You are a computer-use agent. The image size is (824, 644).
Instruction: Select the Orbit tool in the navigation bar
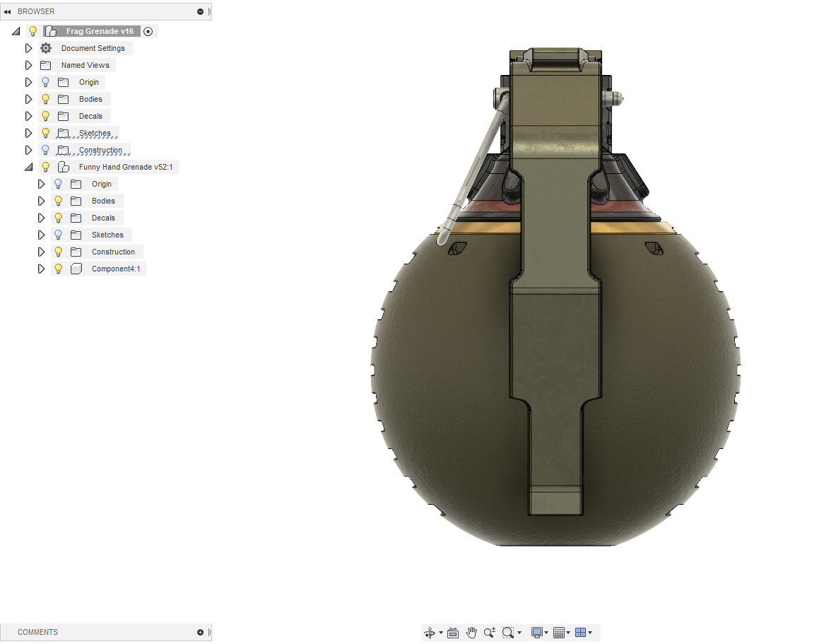pos(429,633)
